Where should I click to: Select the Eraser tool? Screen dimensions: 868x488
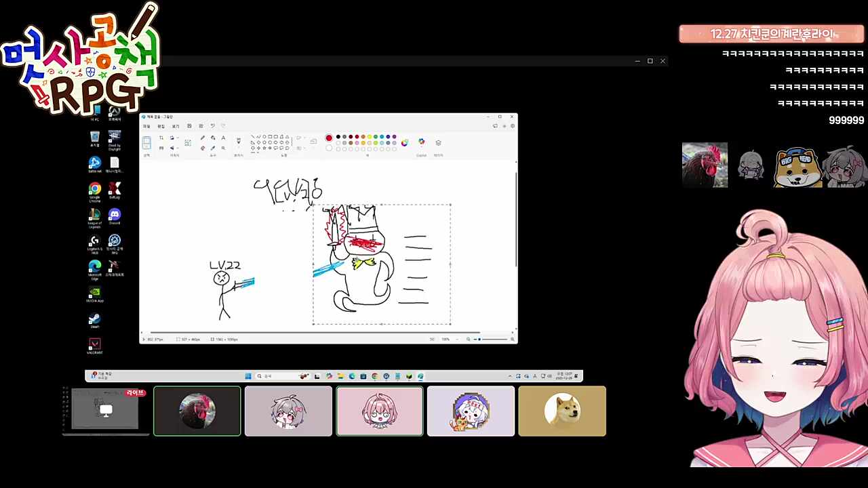(202, 148)
